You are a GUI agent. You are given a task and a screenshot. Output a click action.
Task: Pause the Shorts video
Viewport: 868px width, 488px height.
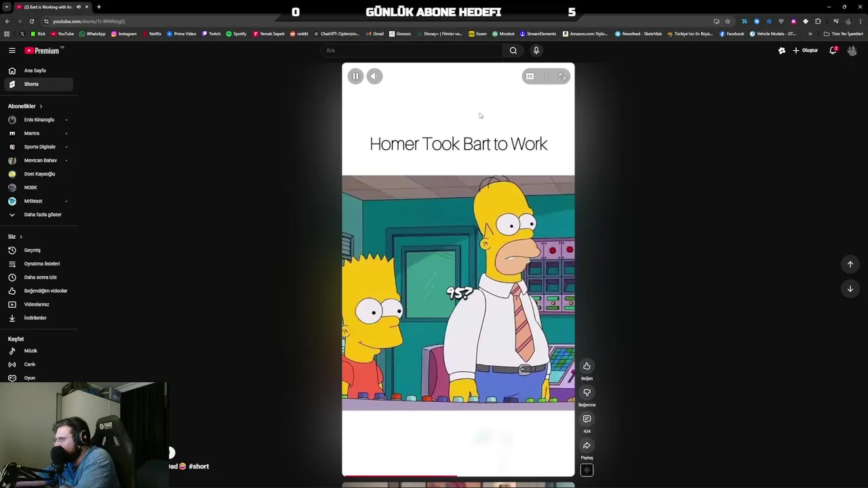point(355,77)
